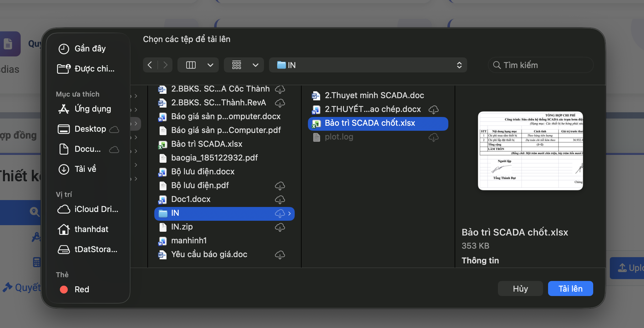This screenshot has height=328, width=644.
Task: Expand the selected IN folder
Action: pyautogui.click(x=289, y=213)
